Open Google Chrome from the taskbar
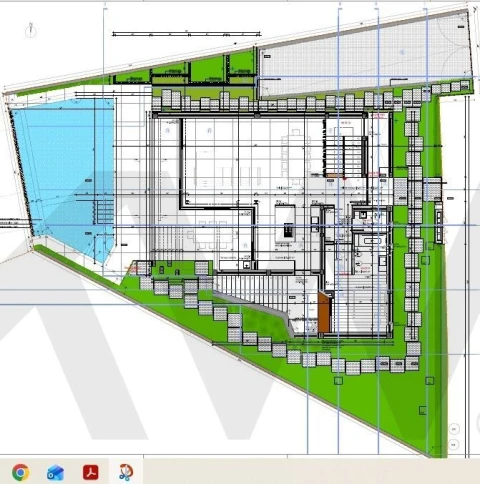The width and height of the screenshot is (480, 484). pyautogui.click(x=20, y=472)
